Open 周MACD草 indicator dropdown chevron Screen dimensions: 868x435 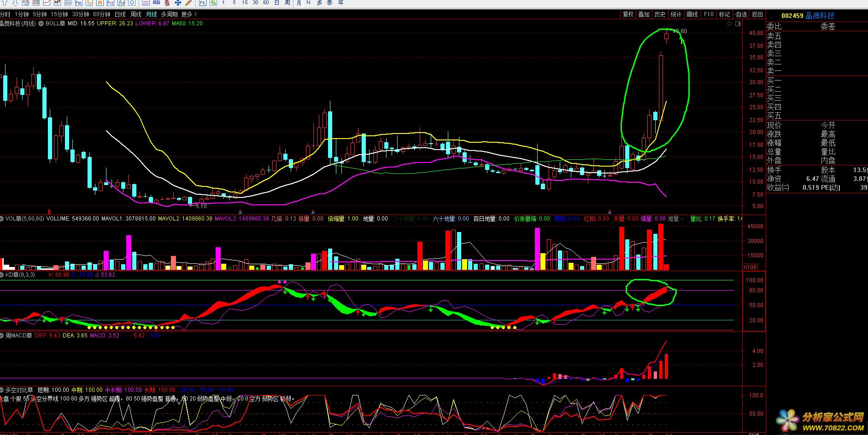2,336
